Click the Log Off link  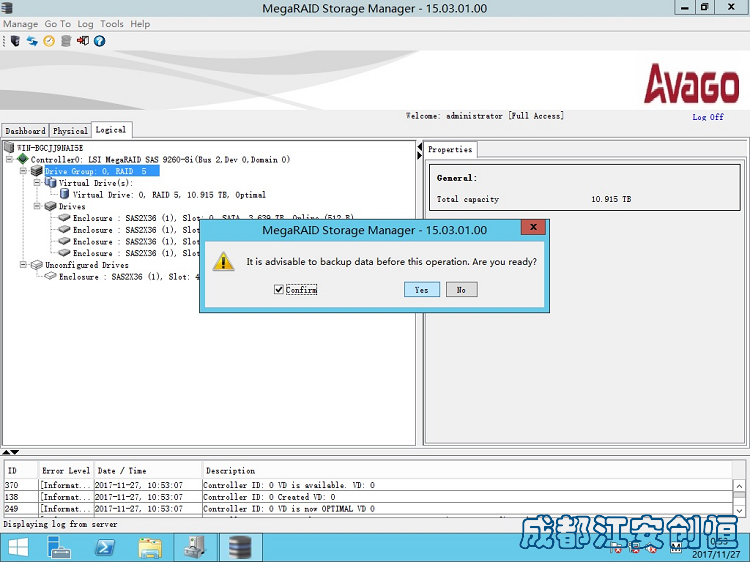[708, 117]
